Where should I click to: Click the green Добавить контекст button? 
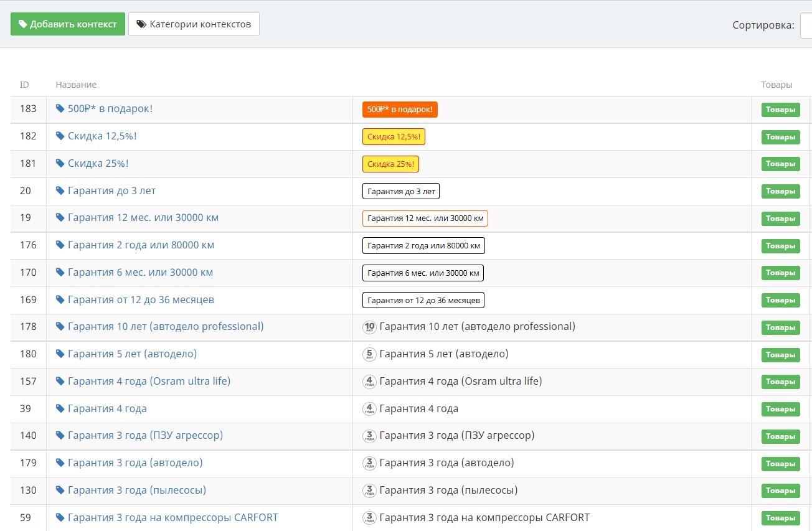[68, 24]
